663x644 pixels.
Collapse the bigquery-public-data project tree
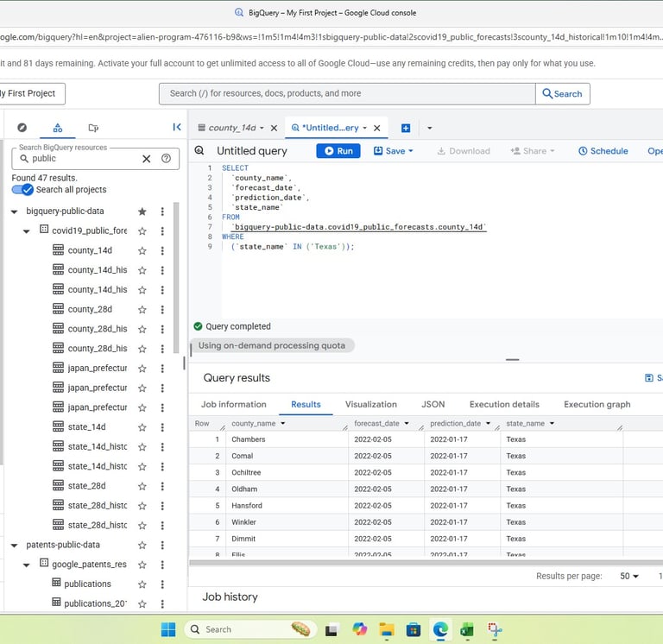pos(14,212)
